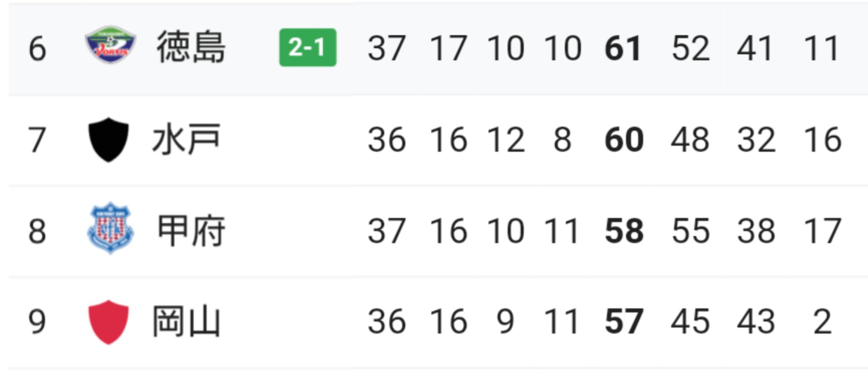Select the bold 58 points for 甲府
The height and width of the screenshot is (370, 868).
pos(624,231)
